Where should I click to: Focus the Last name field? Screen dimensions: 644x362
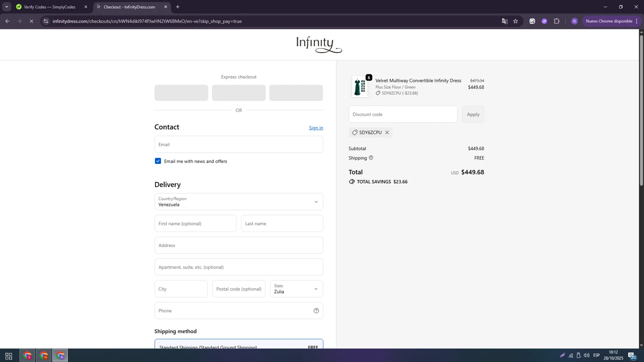tap(282, 223)
